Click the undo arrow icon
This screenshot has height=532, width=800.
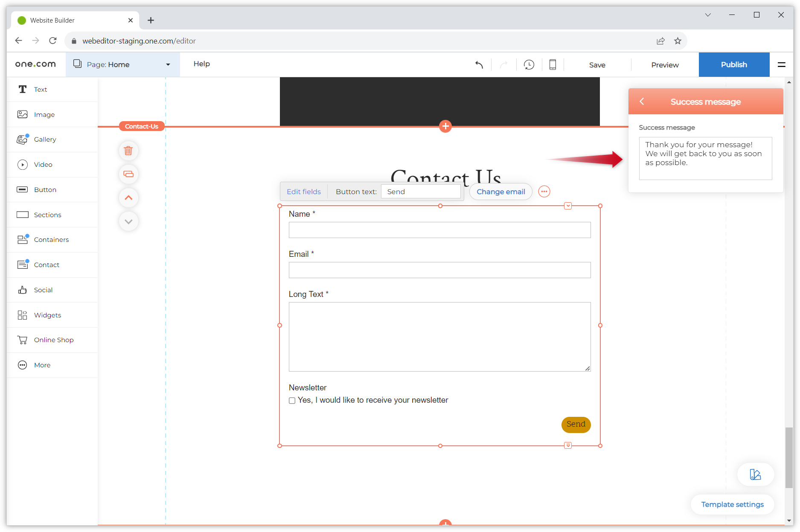(x=479, y=65)
